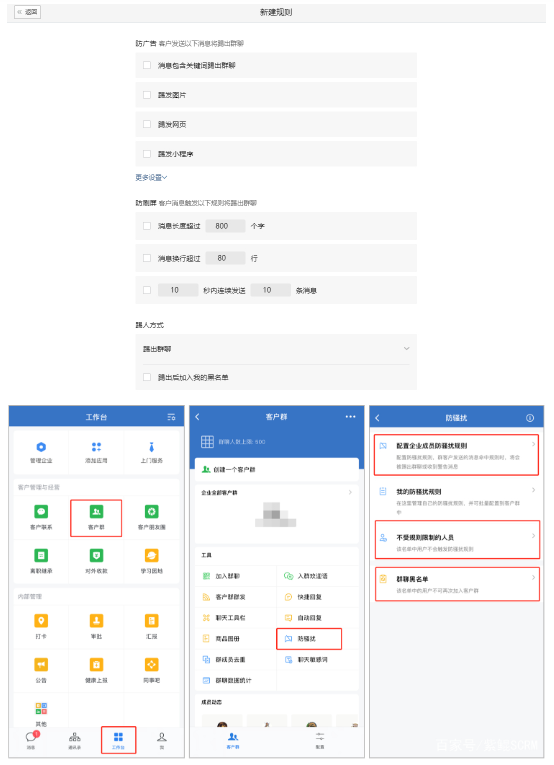Open the 群聊黑名单 list item
Screen dimensions: 554x765
[457, 584]
